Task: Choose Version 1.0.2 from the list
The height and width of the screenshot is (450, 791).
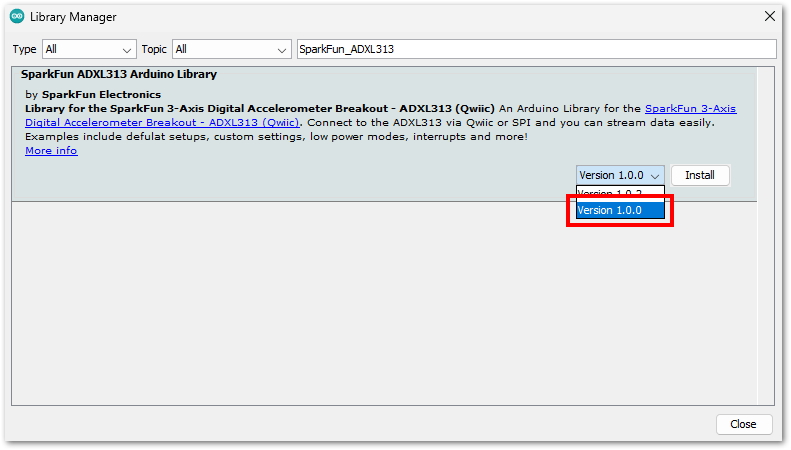Action: pyautogui.click(x=620, y=193)
